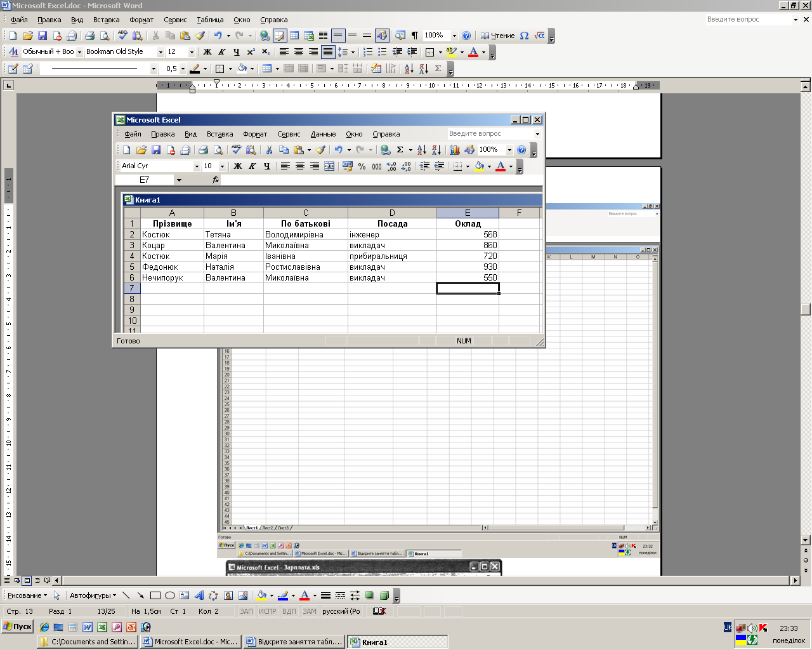Screen dimensions: 812x650
Task: Open the Arial Cyr font dropdown in Excel
Action: click(197, 166)
